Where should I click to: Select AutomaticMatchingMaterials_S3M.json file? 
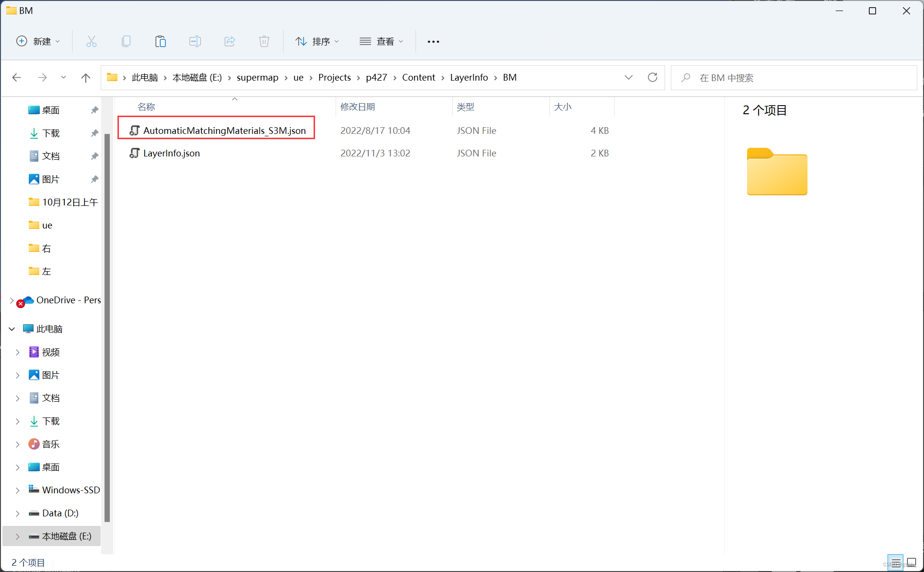pos(224,131)
